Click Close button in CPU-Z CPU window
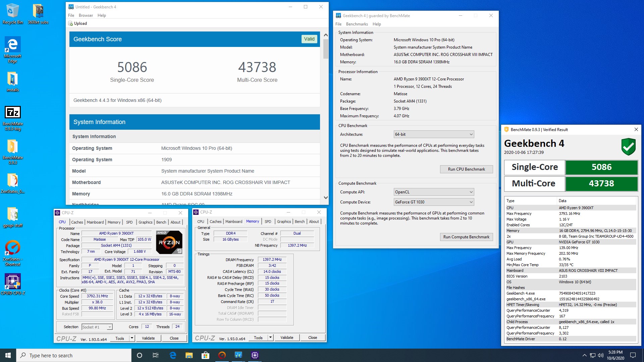The width and height of the screenshot is (644, 362). coord(174,338)
